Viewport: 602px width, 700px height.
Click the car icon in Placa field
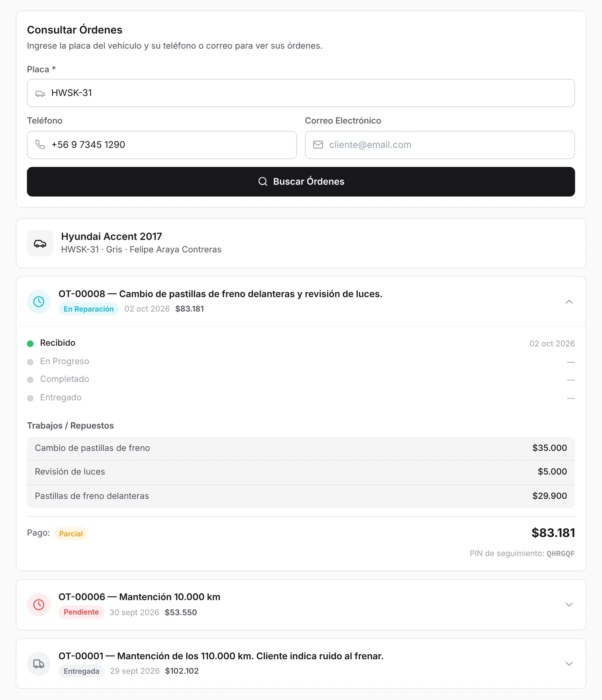(40, 93)
